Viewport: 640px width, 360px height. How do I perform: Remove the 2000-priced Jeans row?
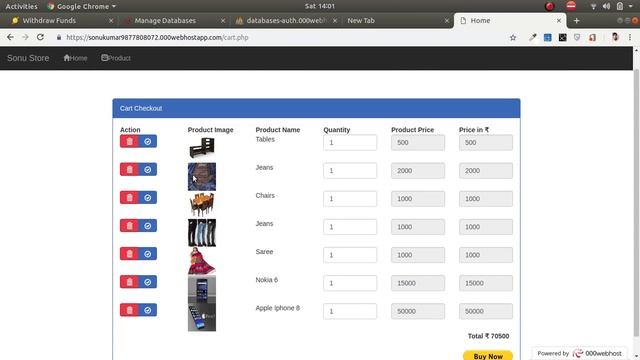point(129,169)
